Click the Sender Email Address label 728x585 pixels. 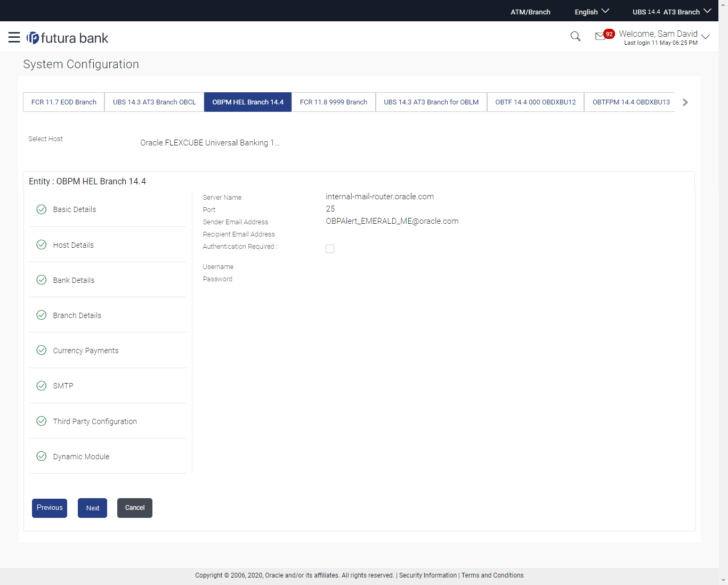[x=236, y=222]
